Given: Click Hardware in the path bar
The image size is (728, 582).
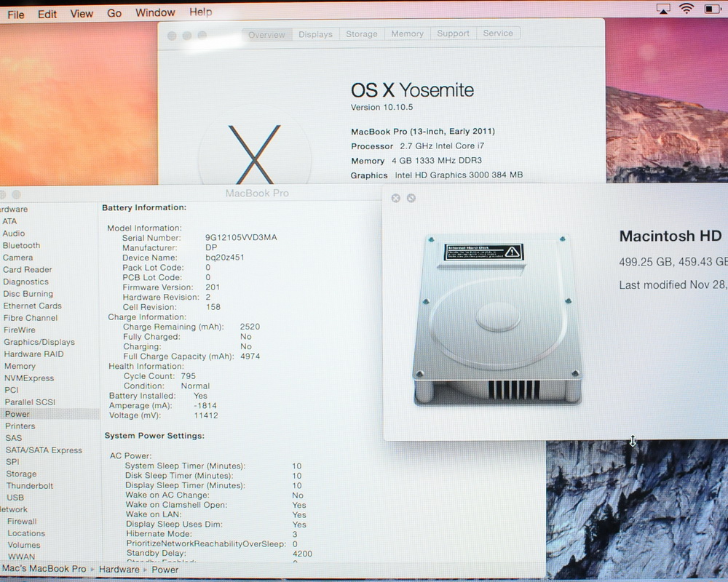Looking at the screenshot, I should tap(119, 570).
